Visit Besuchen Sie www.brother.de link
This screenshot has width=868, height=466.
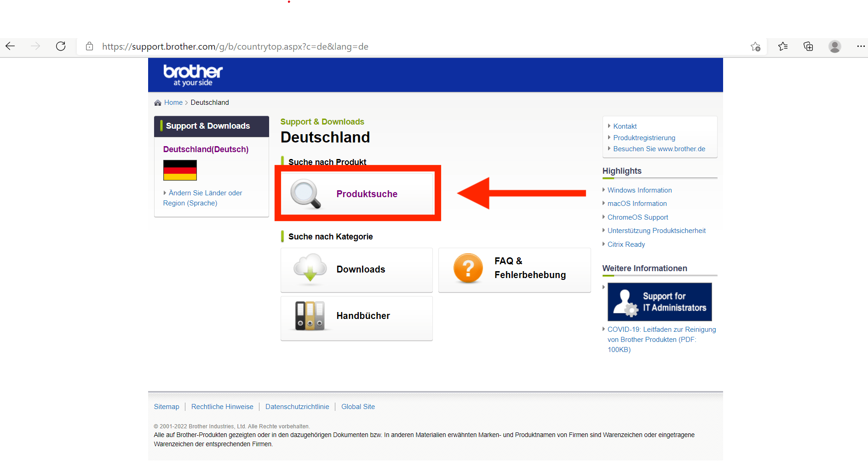pyautogui.click(x=659, y=149)
